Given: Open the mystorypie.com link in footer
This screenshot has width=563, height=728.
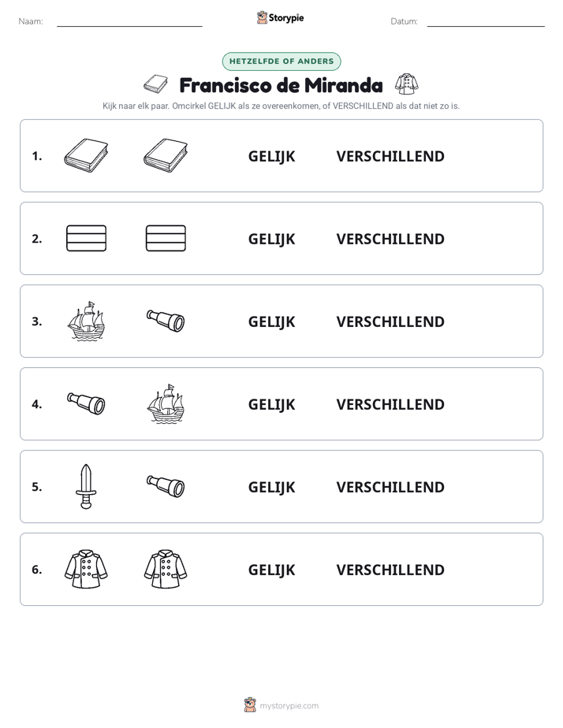Looking at the screenshot, I should [289, 706].
